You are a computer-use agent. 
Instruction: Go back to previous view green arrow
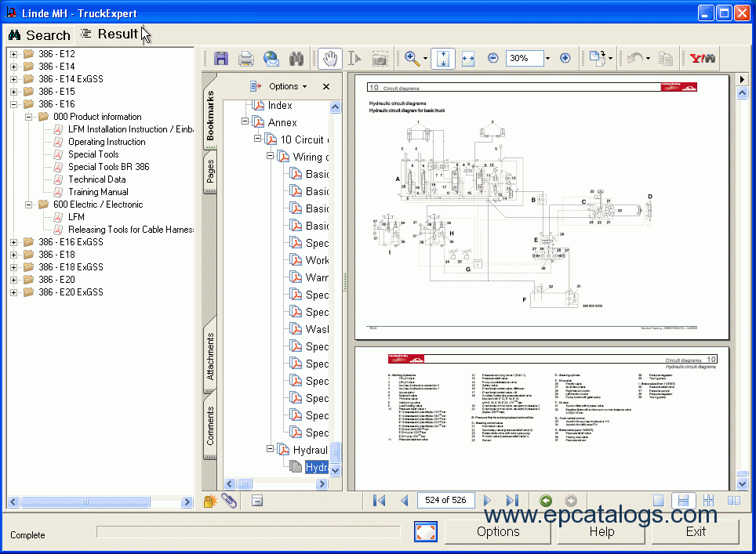click(546, 501)
